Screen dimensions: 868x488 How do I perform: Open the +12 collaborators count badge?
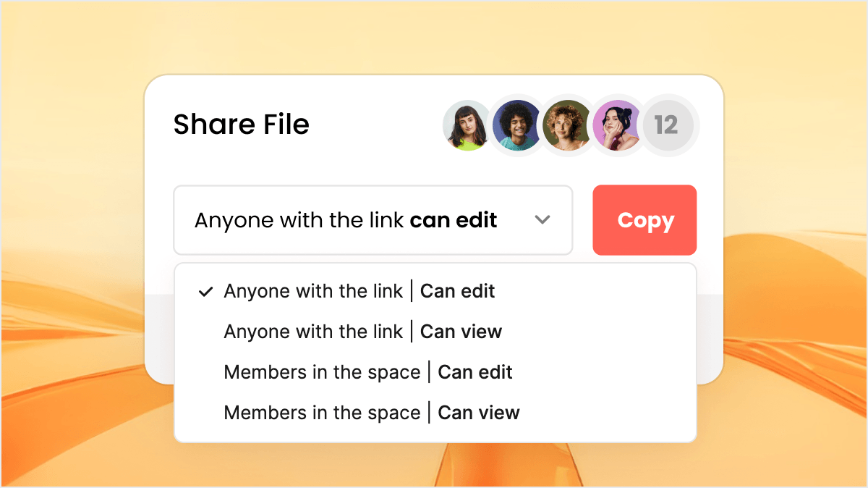pyautogui.click(x=669, y=125)
